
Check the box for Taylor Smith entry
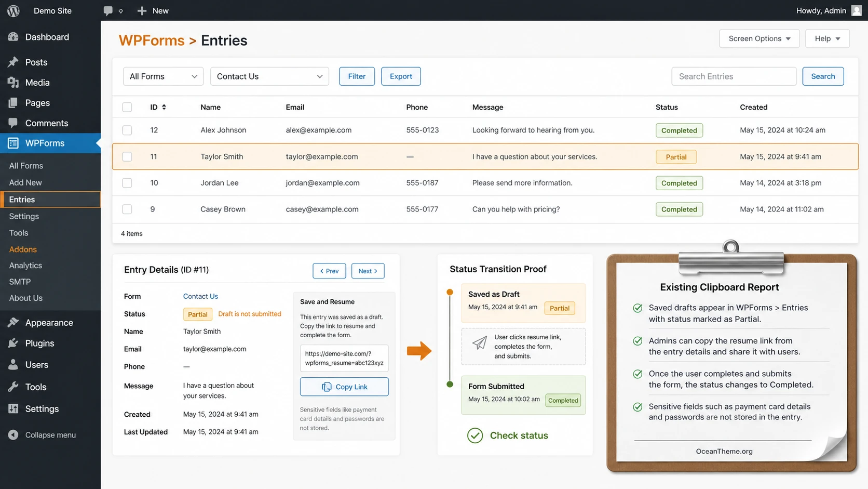tap(127, 156)
